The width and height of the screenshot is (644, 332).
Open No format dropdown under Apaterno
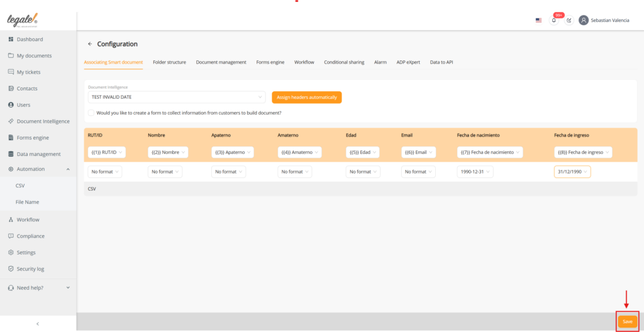point(229,172)
